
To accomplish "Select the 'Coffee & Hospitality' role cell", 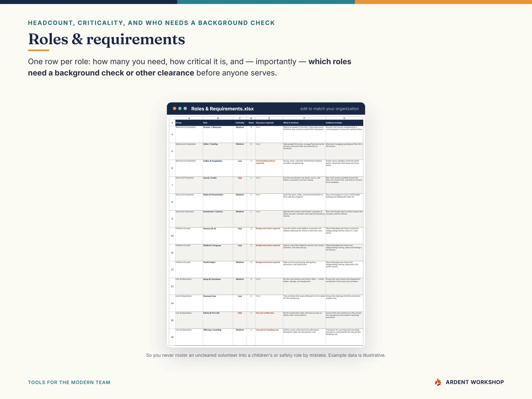I will (x=218, y=168).
